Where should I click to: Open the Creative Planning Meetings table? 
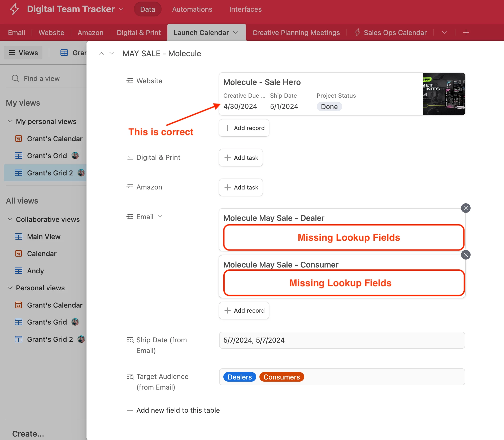click(x=296, y=32)
